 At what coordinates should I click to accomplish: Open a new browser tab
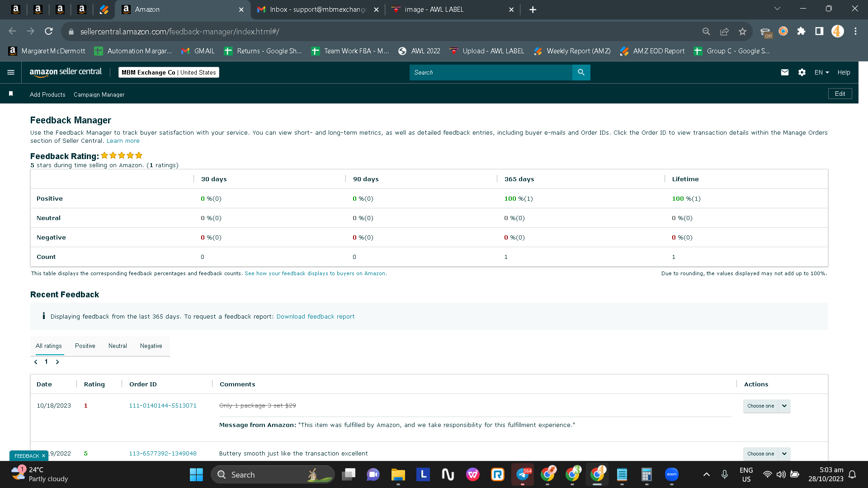pos(533,9)
